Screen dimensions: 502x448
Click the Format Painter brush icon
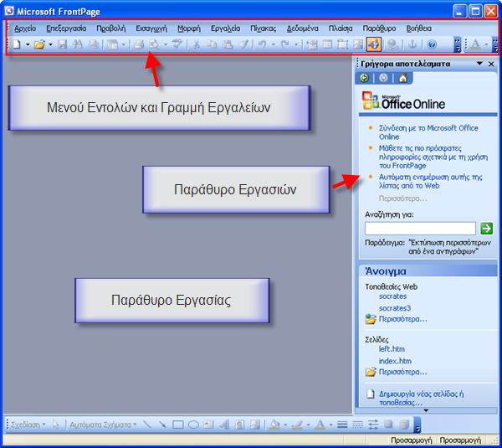coord(243,44)
